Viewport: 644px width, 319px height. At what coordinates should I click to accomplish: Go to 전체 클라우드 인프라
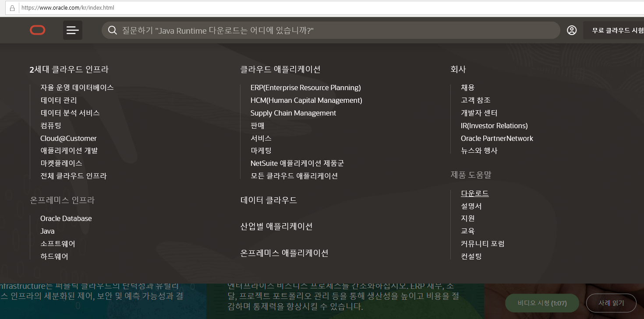pyautogui.click(x=74, y=176)
